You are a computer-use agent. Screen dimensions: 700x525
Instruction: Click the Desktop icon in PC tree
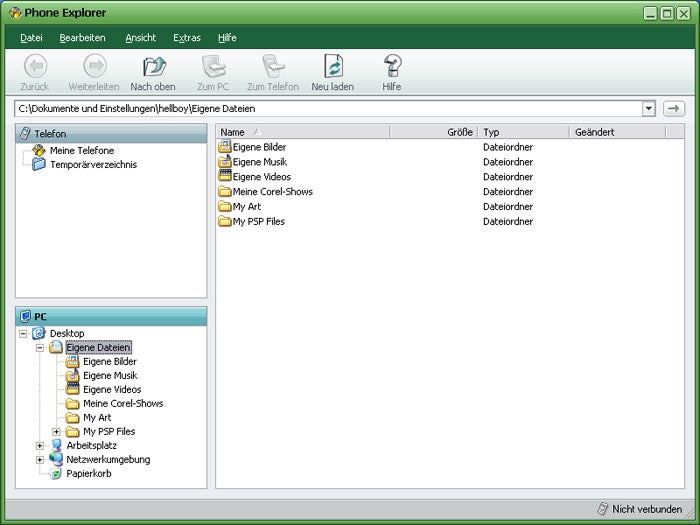pyautogui.click(x=39, y=333)
